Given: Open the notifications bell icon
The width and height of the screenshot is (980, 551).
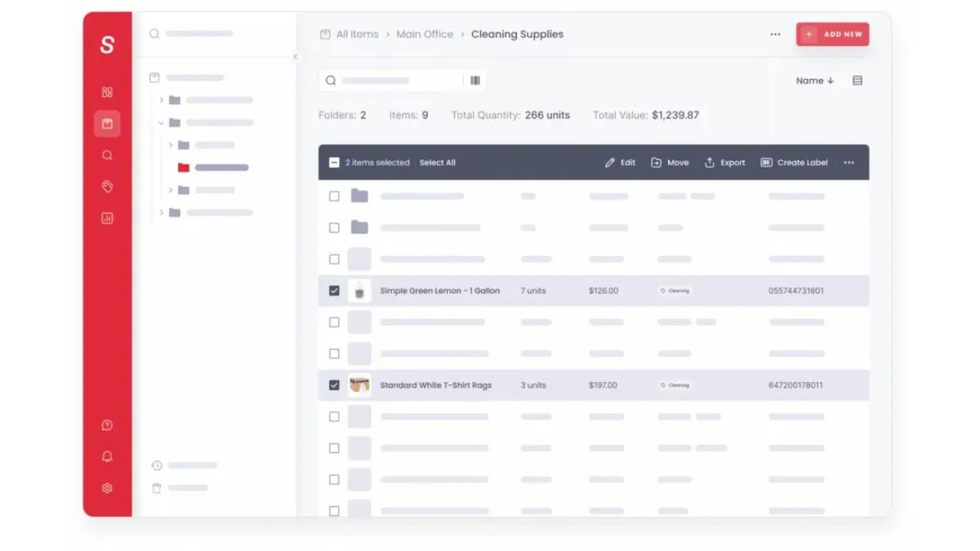Looking at the screenshot, I should coord(107,456).
